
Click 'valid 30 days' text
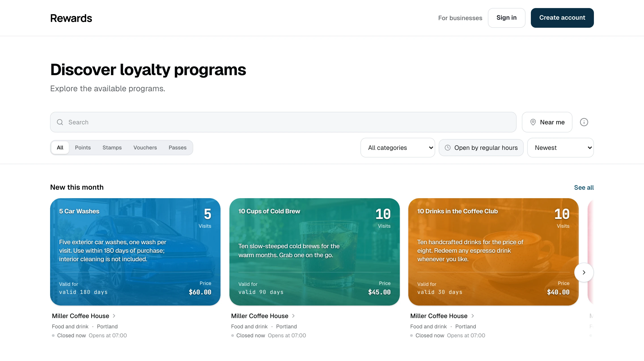[x=440, y=292]
